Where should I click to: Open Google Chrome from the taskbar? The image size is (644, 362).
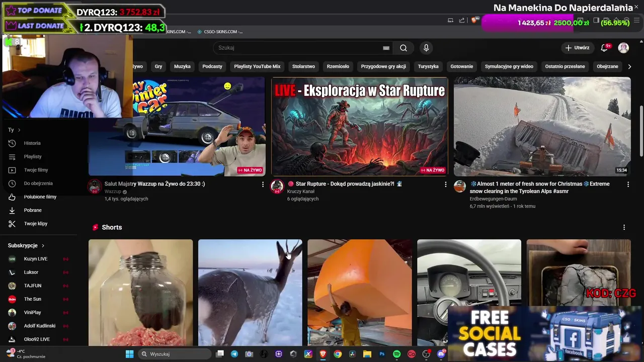click(338, 354)
